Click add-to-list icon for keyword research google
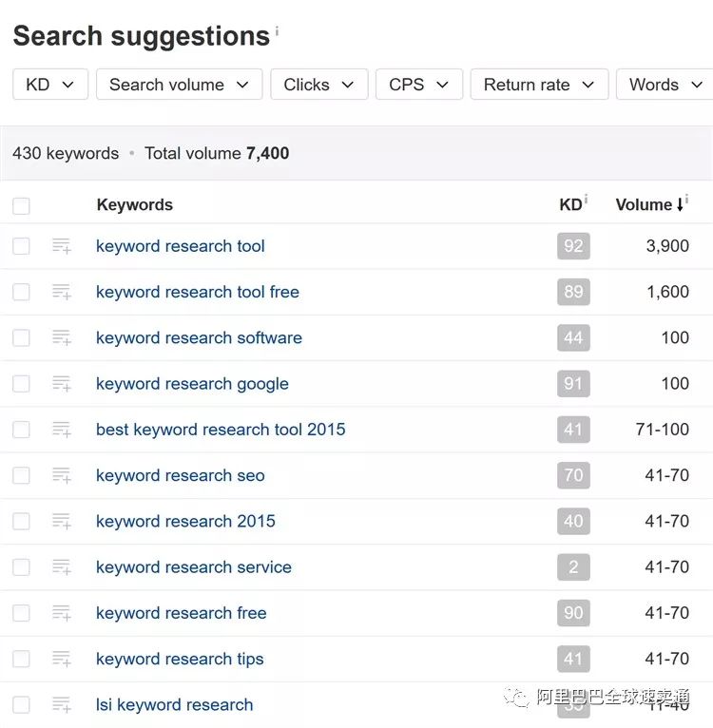 62,384
